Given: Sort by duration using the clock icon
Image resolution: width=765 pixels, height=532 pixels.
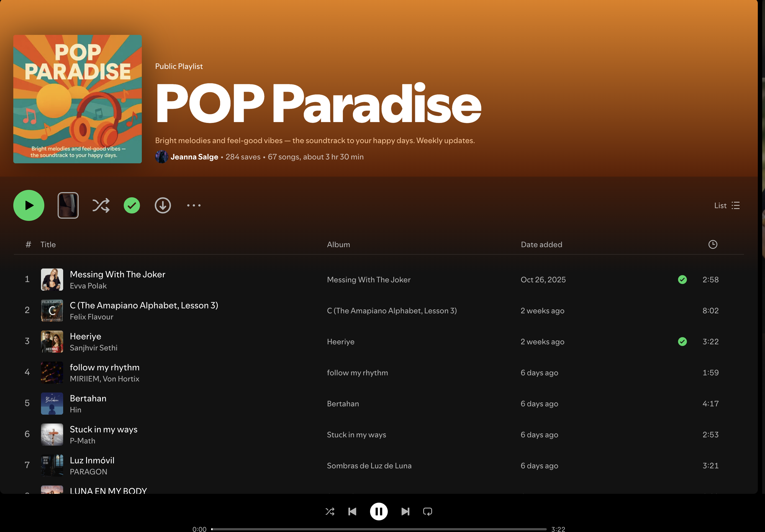Looking at the screenshot, I should 712,245.
